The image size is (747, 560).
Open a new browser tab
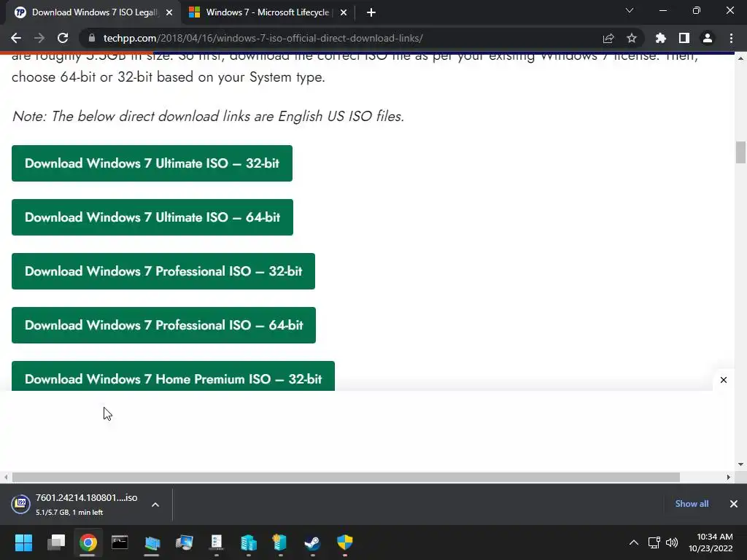click(371, 12)
